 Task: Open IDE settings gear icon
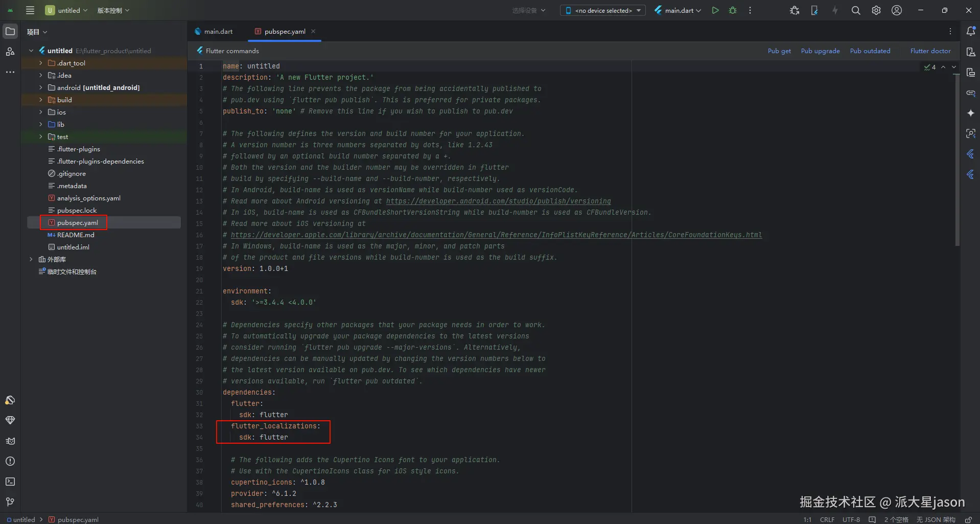(876, 10)
